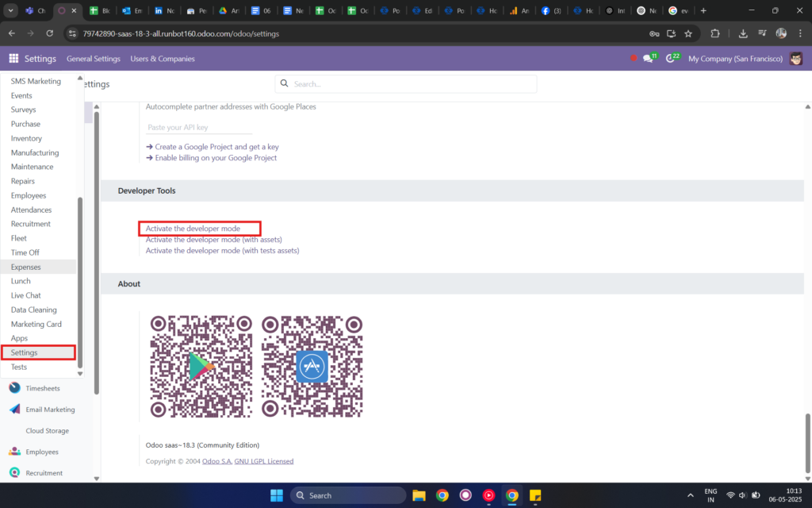Click the Settings brand title in navbar
This screenshot has height=508, width=812.
coord(40,59)
